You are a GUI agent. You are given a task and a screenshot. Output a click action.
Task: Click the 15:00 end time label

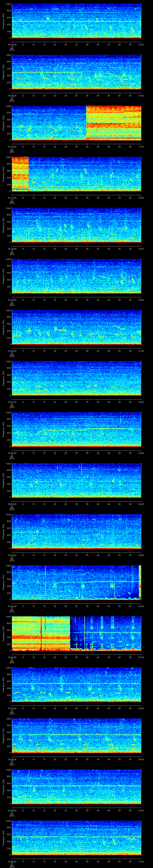[141, 44]
